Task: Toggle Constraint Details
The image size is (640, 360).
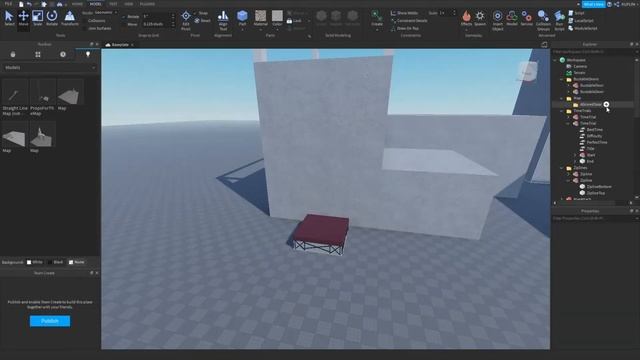Action: pyautogui.click(x=409, y=21)
